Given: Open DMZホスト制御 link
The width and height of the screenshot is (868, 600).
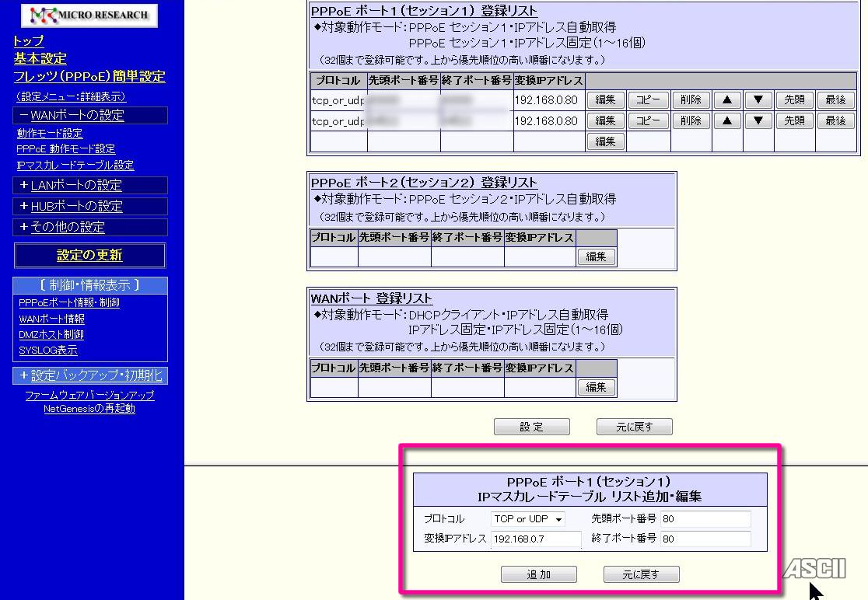Looking at the screenshot, I should click(51, 334).
